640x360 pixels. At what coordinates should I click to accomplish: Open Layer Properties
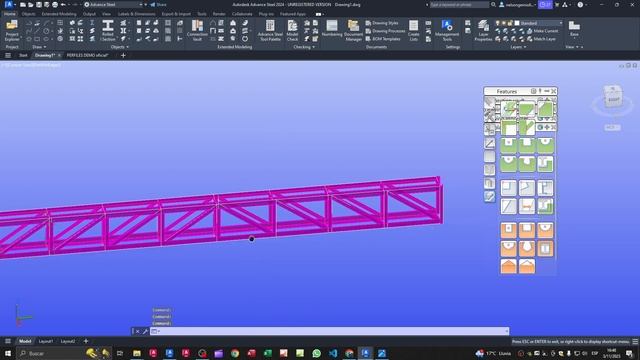tap(483, 31)
